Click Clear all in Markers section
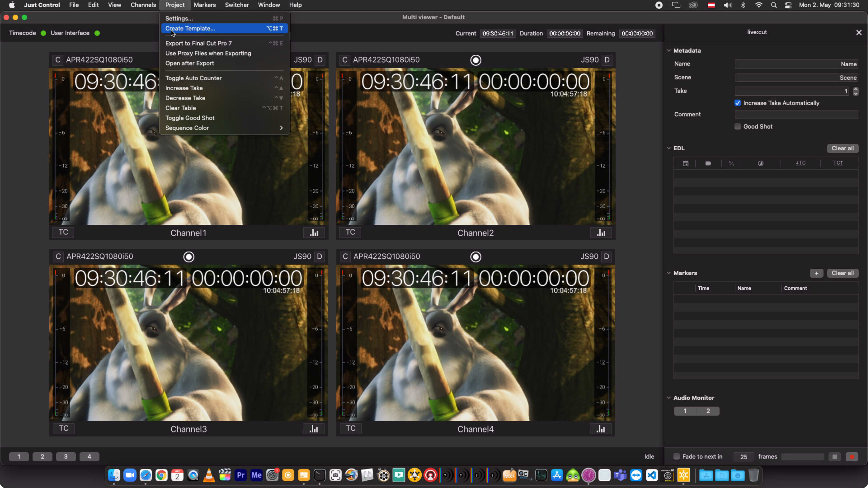 pyautogui.click(x=842, y=273)
